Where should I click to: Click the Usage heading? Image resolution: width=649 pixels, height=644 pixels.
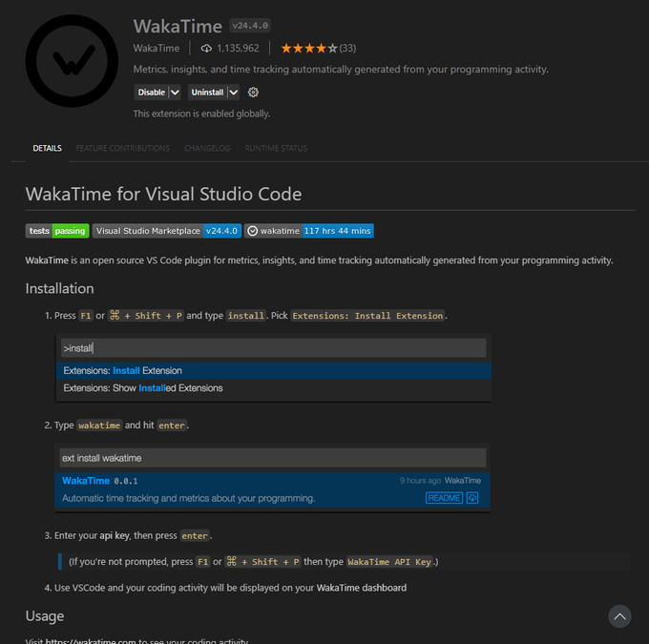pos(45,616)
